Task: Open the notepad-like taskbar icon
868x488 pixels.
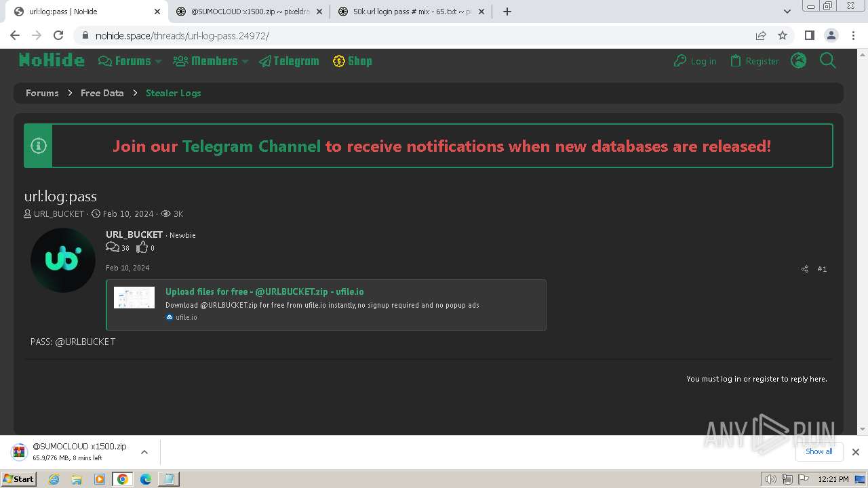Action: click(x=168, y=479)
